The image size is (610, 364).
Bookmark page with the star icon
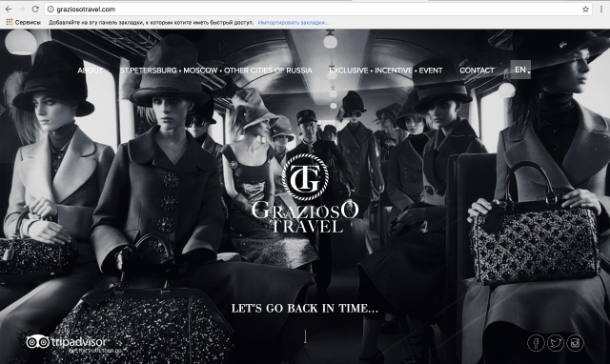[x=585, y=9]
